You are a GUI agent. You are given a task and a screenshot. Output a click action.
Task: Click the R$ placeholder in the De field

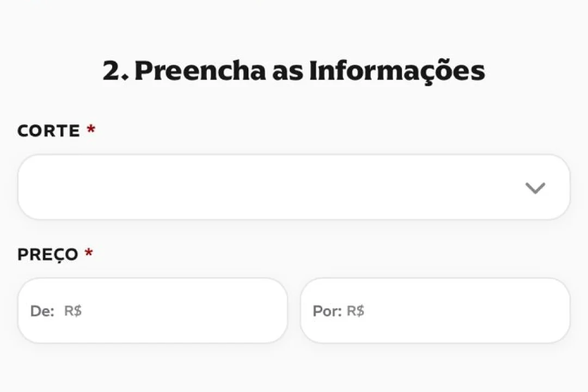tap(73, 310)
